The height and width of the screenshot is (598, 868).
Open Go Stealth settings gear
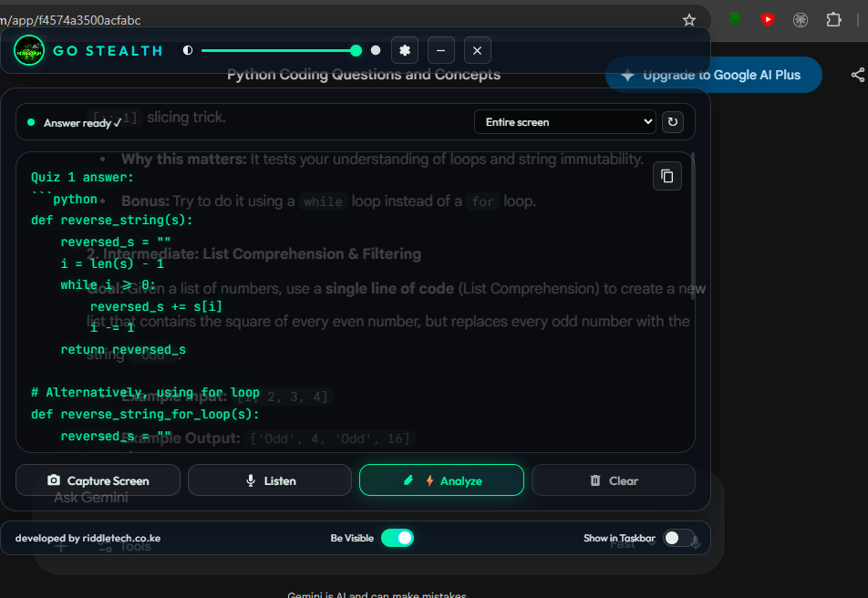[x=405, y=50]
